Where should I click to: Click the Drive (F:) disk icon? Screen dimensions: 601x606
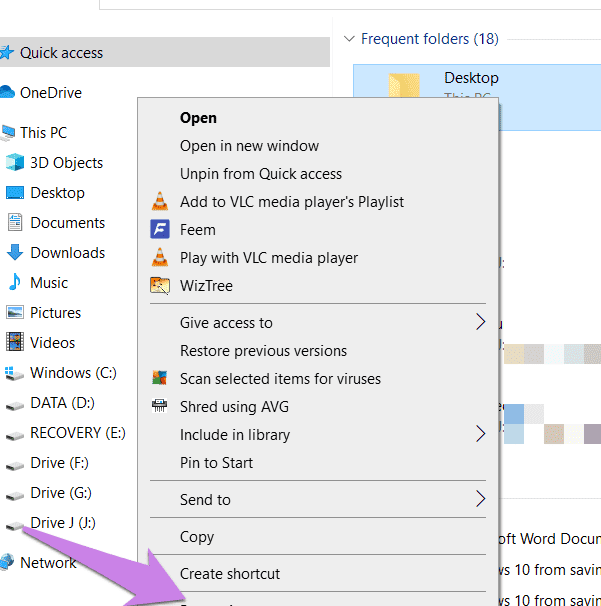[x=15, y=466]
